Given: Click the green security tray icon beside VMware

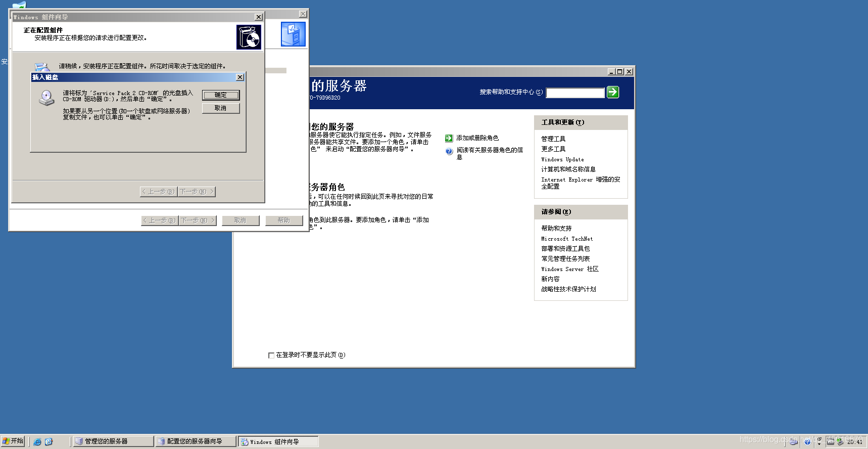Looking at the screenshot, I should (840, 442).
